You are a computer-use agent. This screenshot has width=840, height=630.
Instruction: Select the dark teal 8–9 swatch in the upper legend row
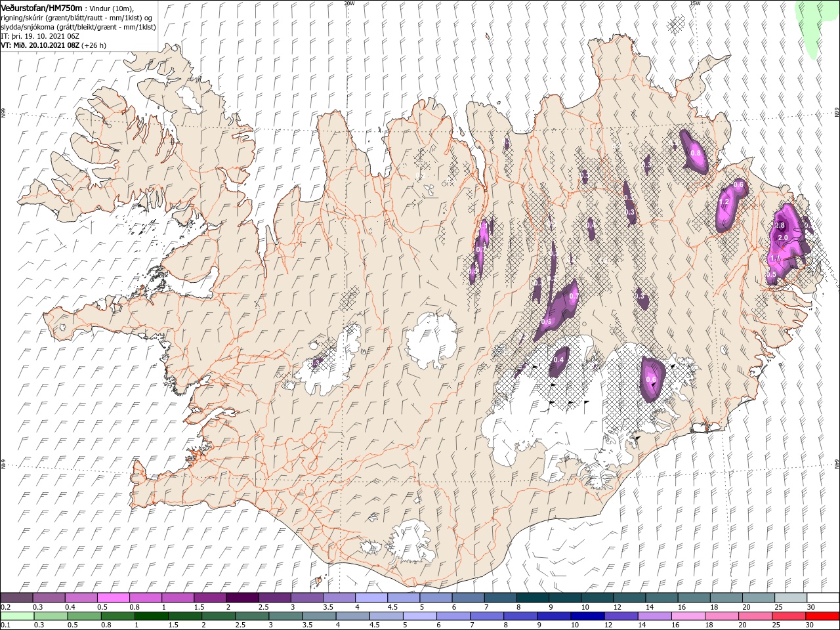533,598
